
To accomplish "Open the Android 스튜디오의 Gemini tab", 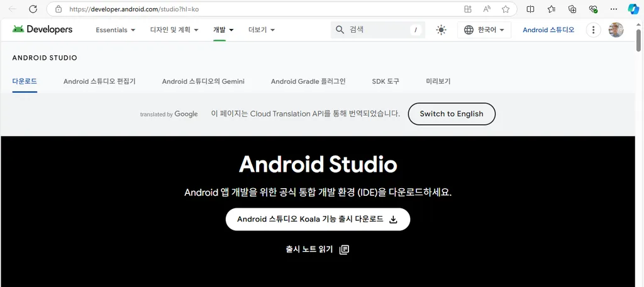I will (203, 81).
